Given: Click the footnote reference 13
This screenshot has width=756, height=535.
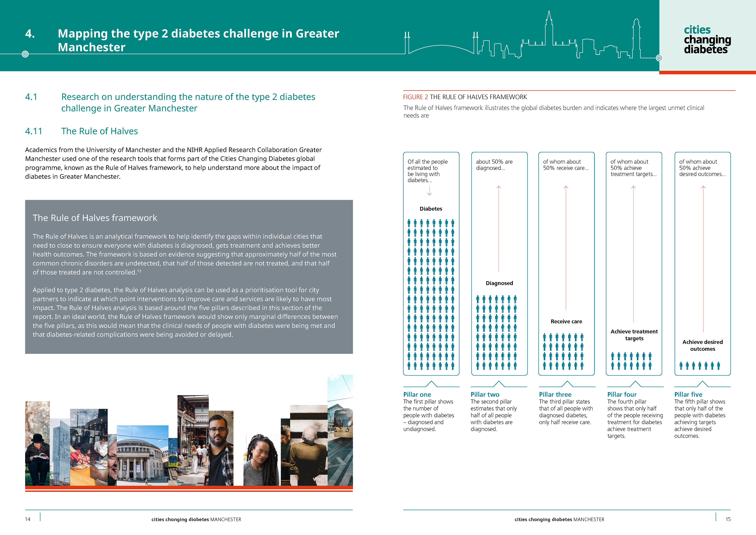Looking at the screenshot, I should (x=139, y=271).
